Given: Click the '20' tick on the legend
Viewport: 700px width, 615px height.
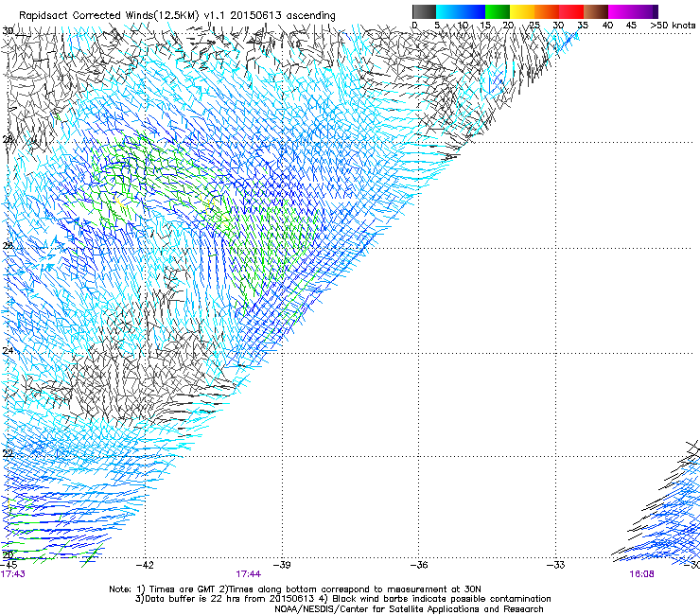Looking at the screenshot, I should tap(509, 25).
